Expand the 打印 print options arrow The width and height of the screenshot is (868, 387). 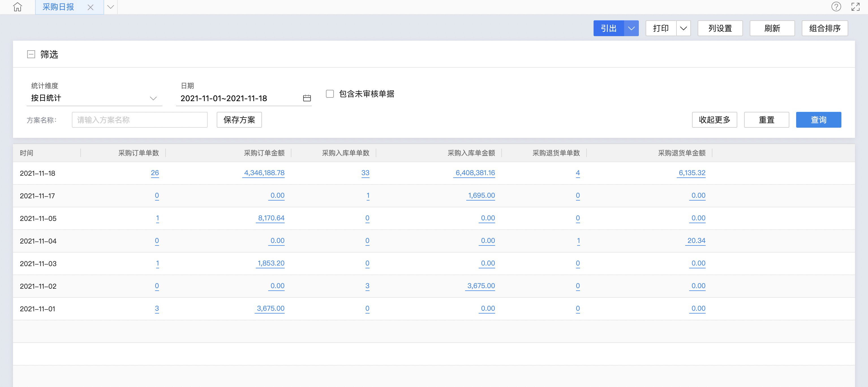coord(683,28)
